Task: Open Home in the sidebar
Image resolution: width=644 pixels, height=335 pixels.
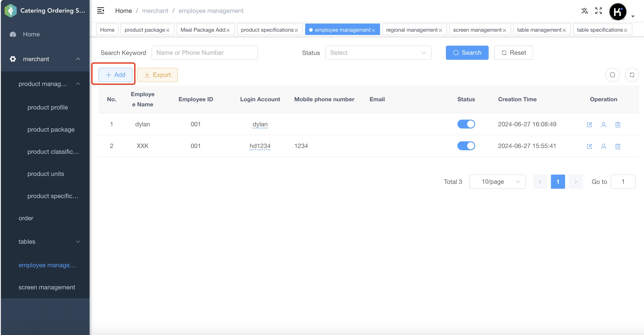Action: [x=45, y=34]
